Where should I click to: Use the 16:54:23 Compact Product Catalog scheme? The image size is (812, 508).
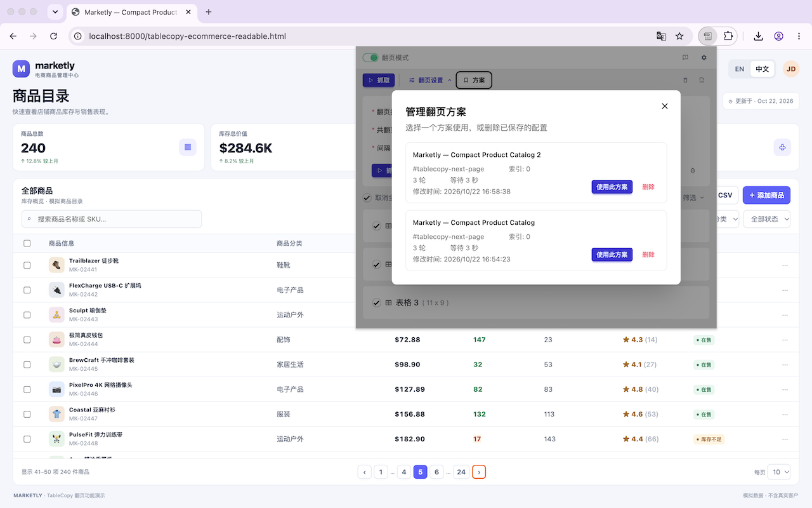coord(612,255)
